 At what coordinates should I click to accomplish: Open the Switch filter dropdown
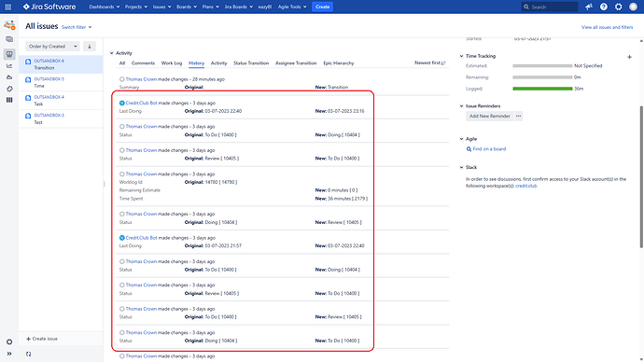(77, 27)
